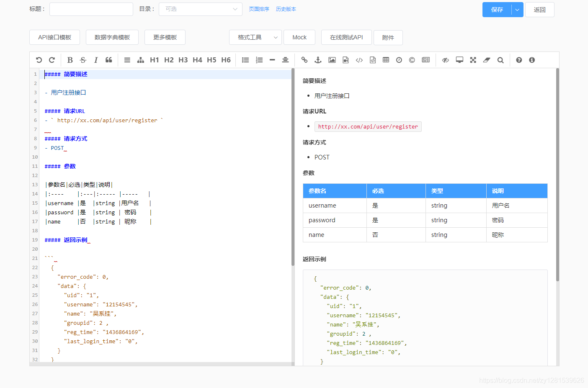Click the 简要描述 heading in preview
This screenshot has width=588, height=388.
tap(315, 81)
